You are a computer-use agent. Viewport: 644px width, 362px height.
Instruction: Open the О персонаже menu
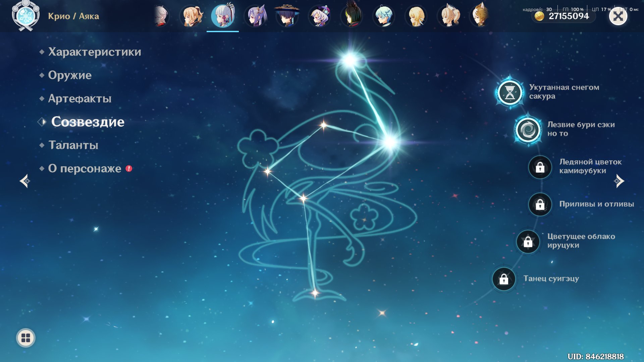coord(85,168)
